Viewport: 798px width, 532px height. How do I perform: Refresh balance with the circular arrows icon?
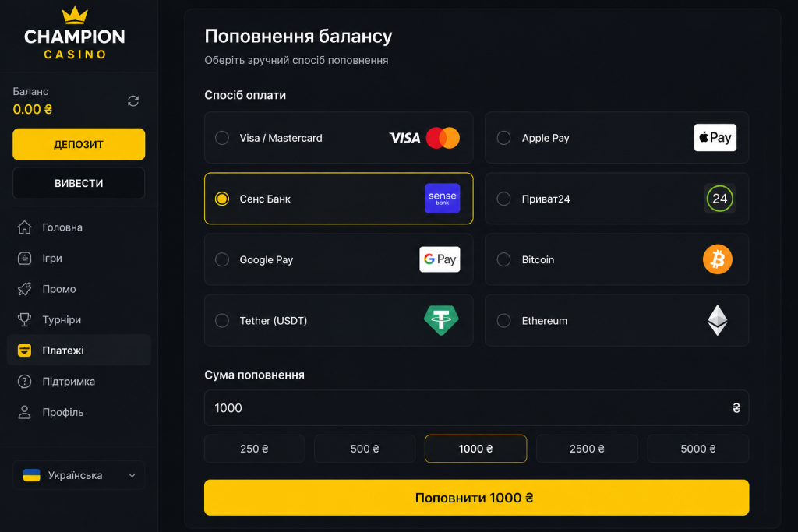133,101
